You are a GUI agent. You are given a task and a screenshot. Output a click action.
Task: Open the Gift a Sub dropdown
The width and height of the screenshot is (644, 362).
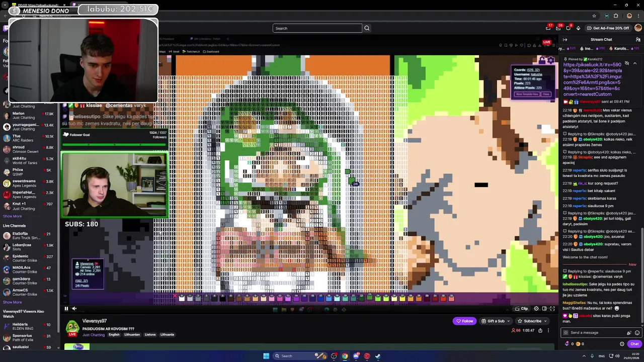point(495,321)
